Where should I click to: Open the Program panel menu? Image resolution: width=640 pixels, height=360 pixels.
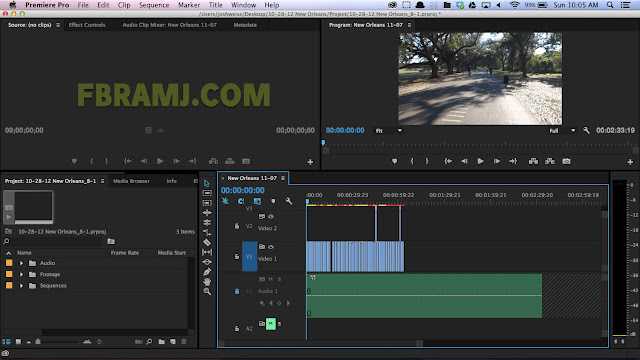click(409, 25)
